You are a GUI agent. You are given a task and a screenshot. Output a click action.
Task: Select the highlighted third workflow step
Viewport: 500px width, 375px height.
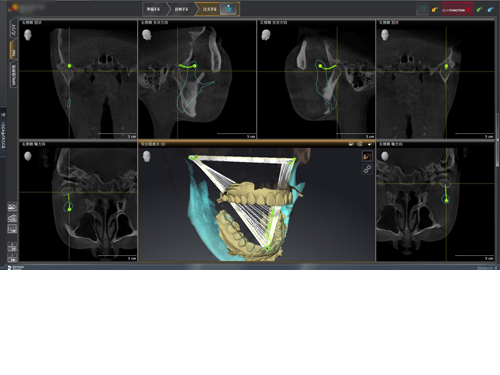pos(209,9)
